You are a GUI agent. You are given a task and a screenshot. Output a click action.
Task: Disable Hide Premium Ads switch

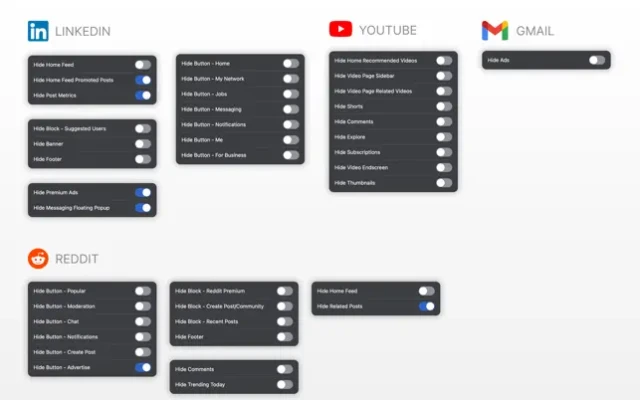coord(143,192)
